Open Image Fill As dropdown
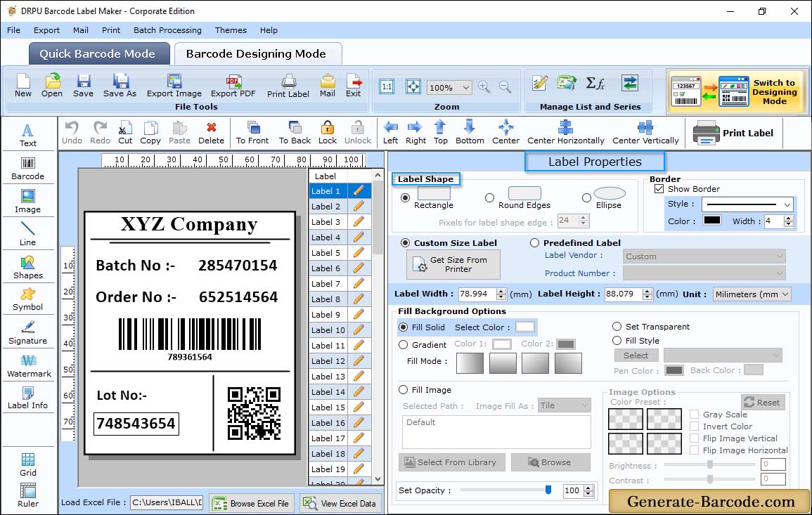The height and width of the screenshot is (515, 812). pyautogui.click(x=564, y=405)
